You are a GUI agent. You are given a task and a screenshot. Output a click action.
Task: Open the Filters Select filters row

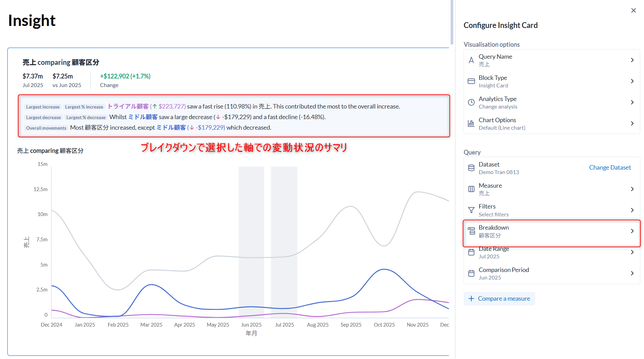[552, 210]
